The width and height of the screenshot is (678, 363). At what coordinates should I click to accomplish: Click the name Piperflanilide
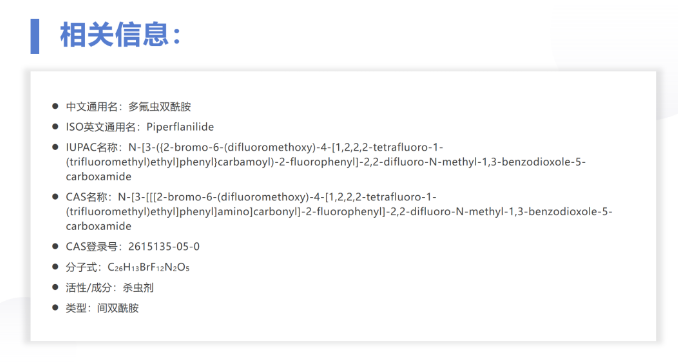(x=180, y=127)
